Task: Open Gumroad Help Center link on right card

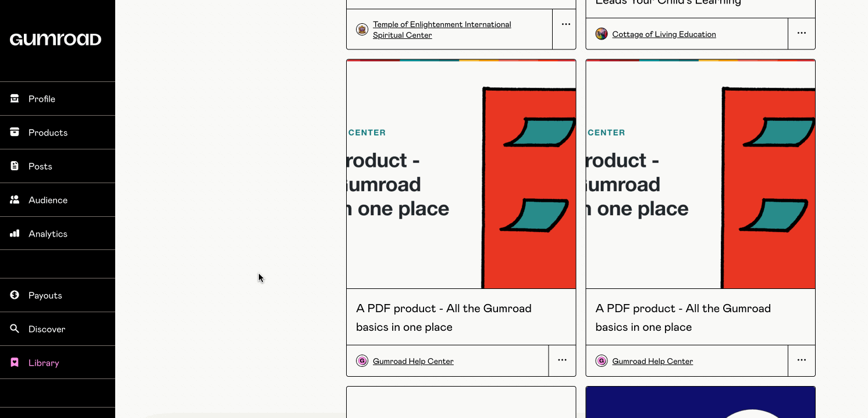Action: pyautogui.click(x=653, y=361)
